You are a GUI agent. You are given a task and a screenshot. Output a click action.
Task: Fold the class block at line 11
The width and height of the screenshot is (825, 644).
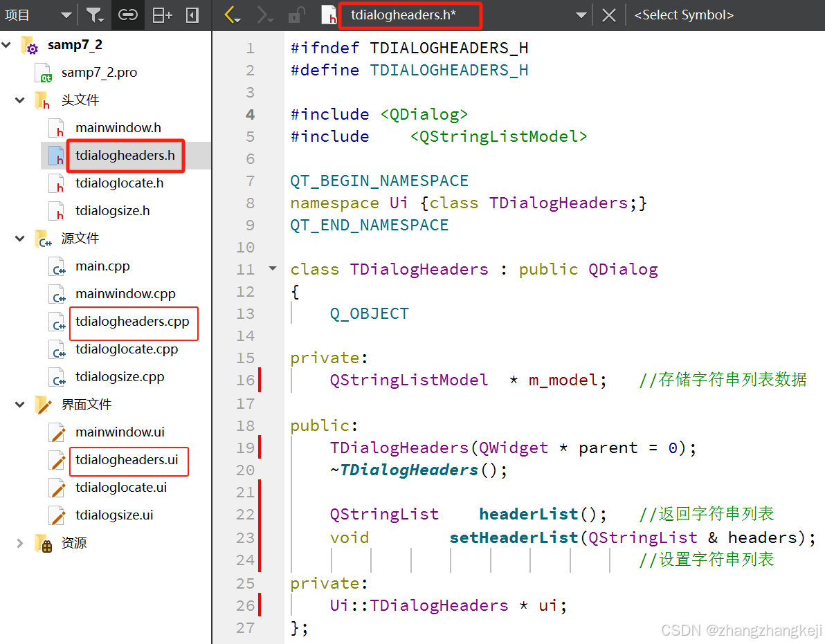click(x=273, y=268)
